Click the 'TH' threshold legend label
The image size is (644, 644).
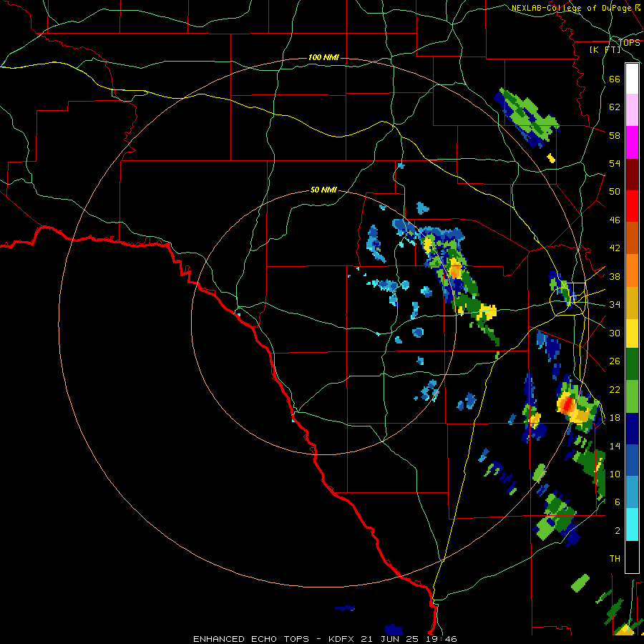pyautogui.click(x=615, y=559)
